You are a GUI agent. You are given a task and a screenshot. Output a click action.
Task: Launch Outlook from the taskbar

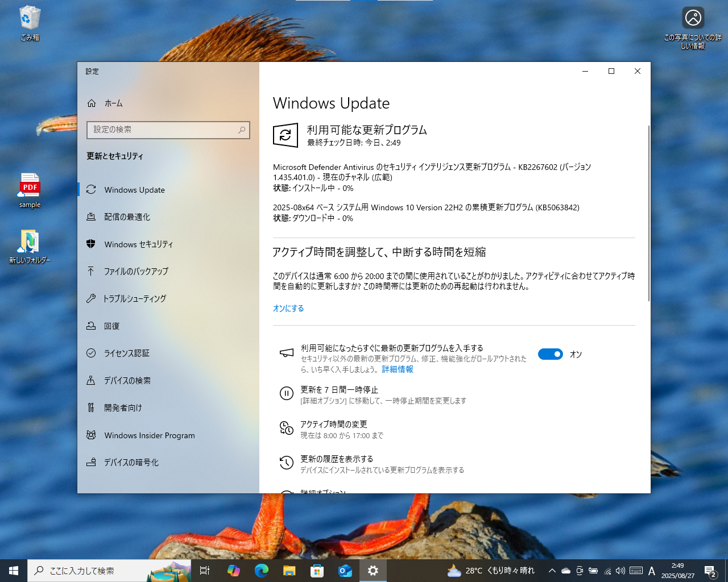[x=345, y=570]
